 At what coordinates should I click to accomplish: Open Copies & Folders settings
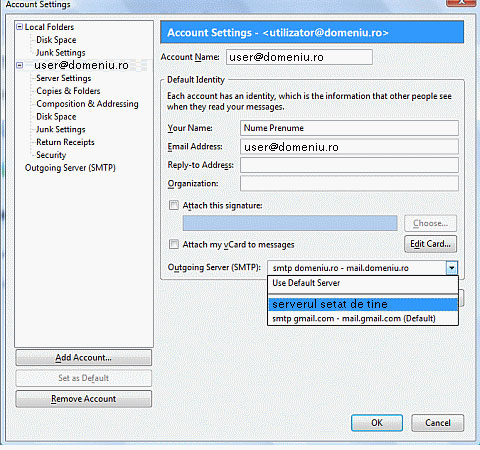click(68, 91)
